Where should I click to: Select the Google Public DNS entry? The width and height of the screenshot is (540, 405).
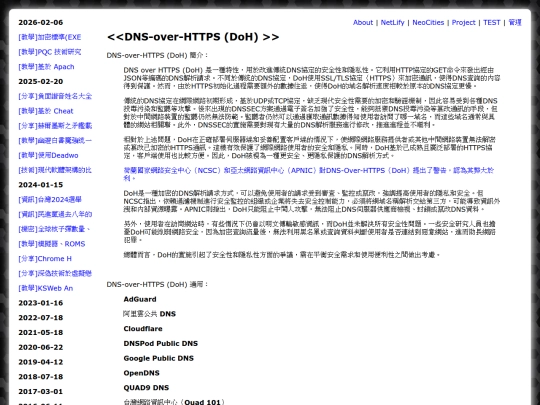click(x=158, y=359)
